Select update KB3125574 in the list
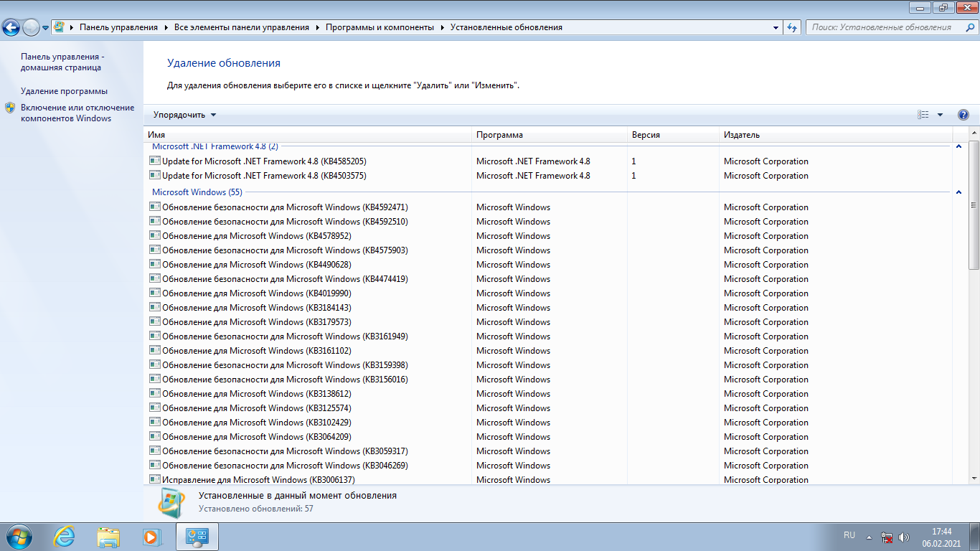 coord(549,408)
